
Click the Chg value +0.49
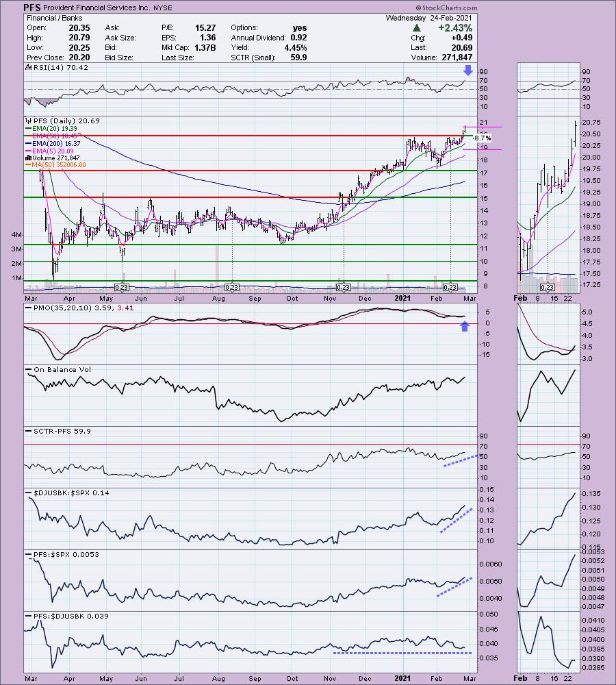click(462, 38)
